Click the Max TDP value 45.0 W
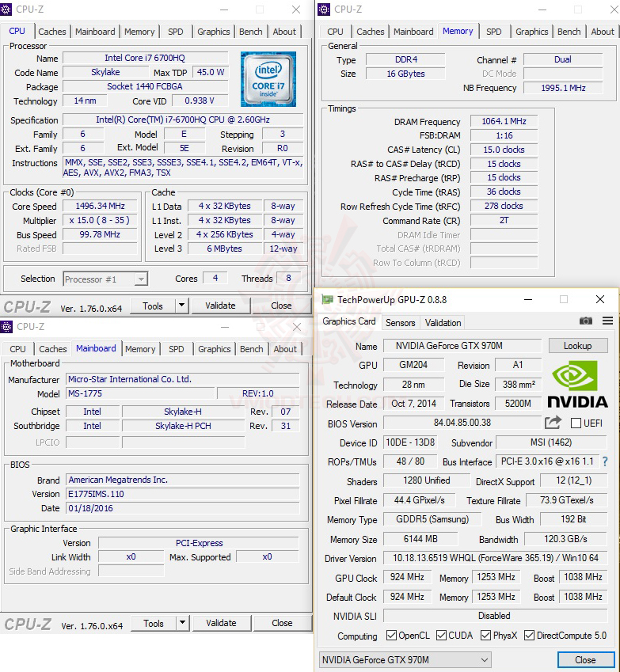The height and width of the screenshot is (672, 620). pos(210,73)
